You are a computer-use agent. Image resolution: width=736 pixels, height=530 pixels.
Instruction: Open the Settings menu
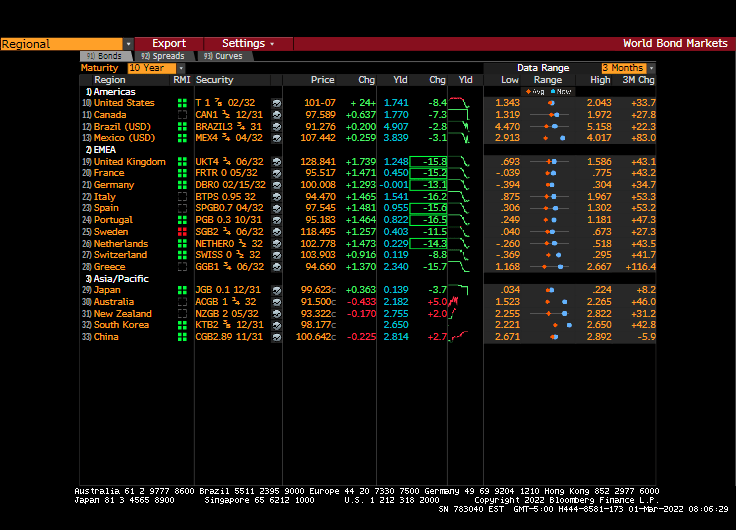coord(248,44)
